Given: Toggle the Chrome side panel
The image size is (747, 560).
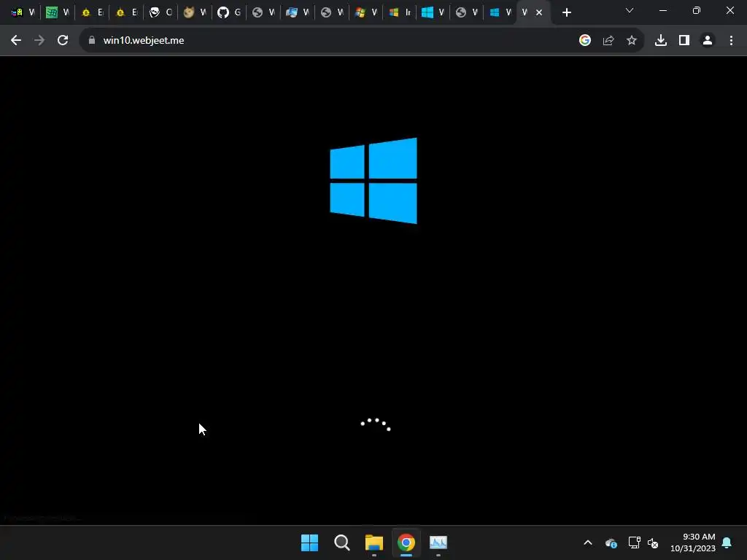Looking at the screenshot, I should [x=684, y=41].
